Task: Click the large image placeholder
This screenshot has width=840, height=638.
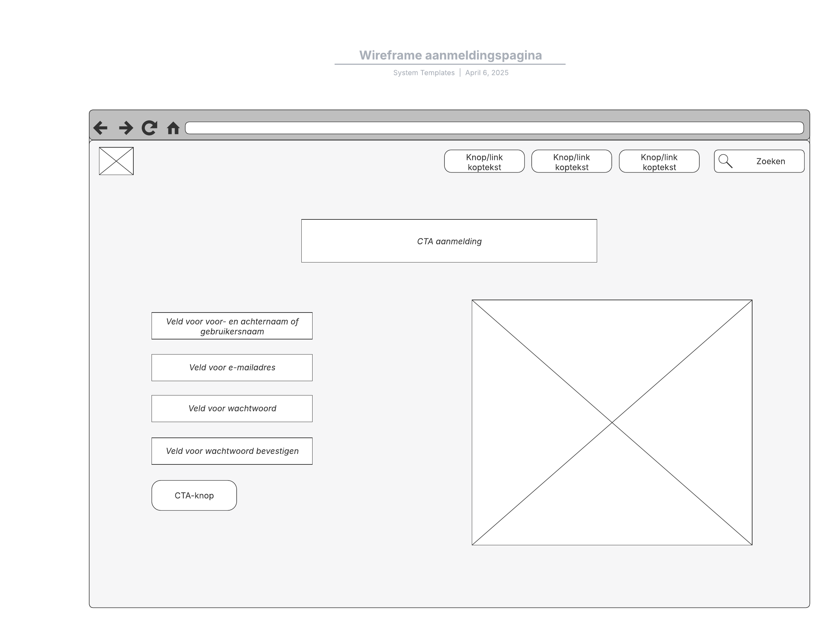Action: coord(612,422)
